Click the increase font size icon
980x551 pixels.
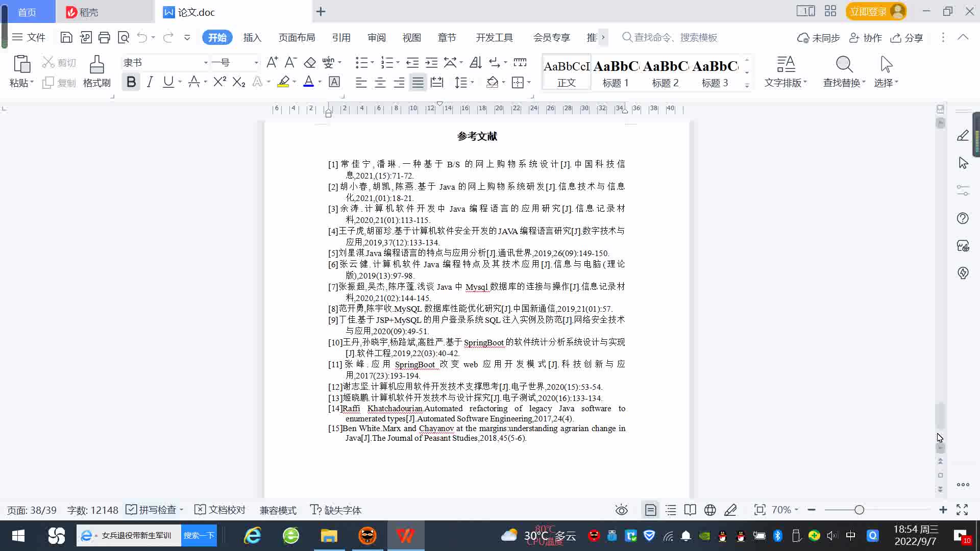point(272,62)
